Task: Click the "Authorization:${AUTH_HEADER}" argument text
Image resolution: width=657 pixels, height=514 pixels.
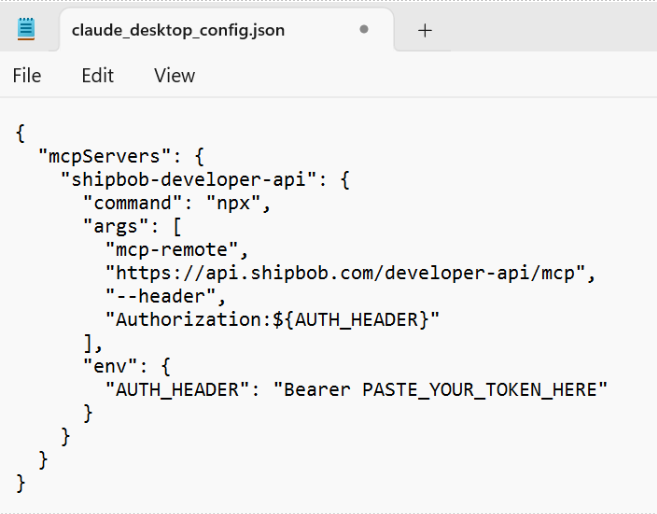Action: click(x=272, y=320)
